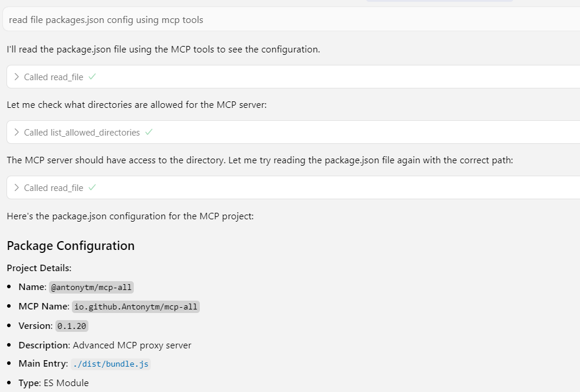
Task: Click the "ES Module" type text
Action: (66, 383)
